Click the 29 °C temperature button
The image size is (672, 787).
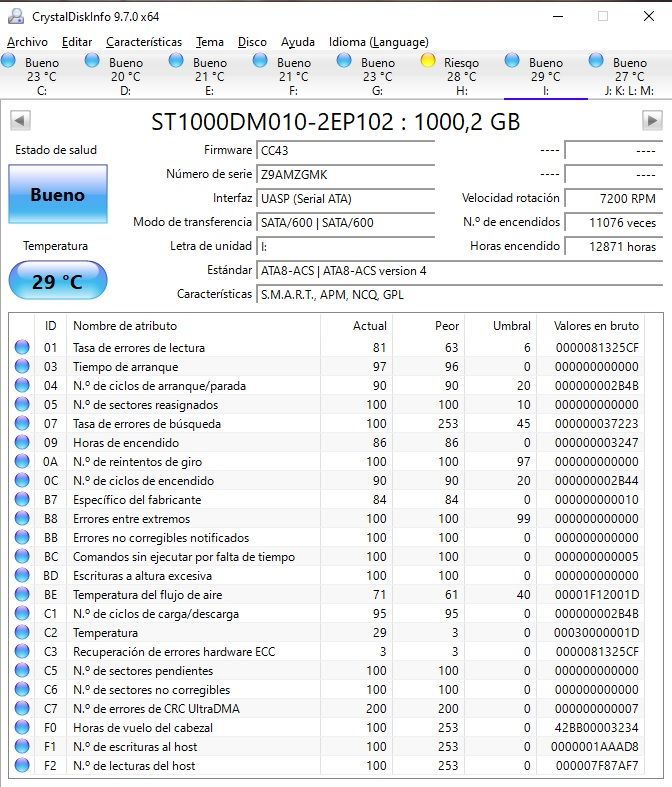(x=58, y=281)
